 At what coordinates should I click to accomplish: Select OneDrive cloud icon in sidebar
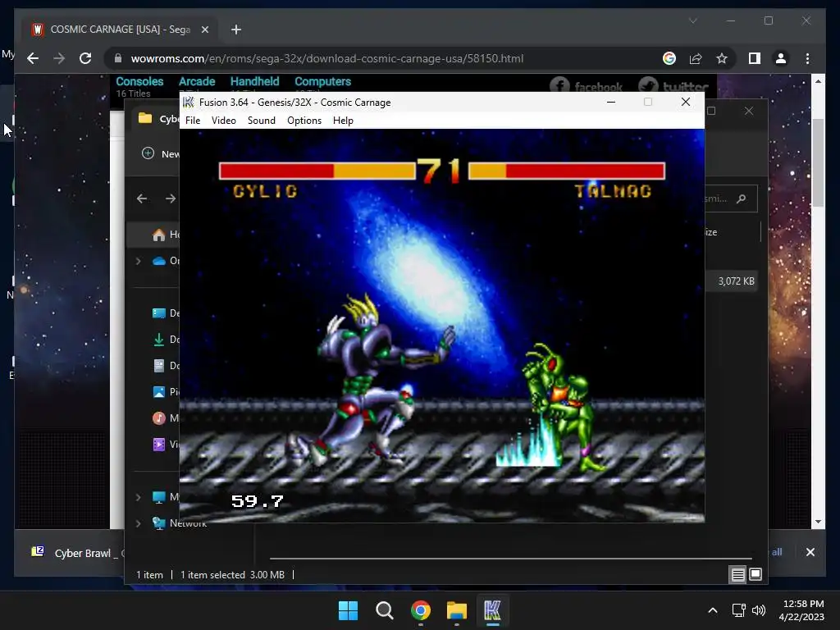159,261
